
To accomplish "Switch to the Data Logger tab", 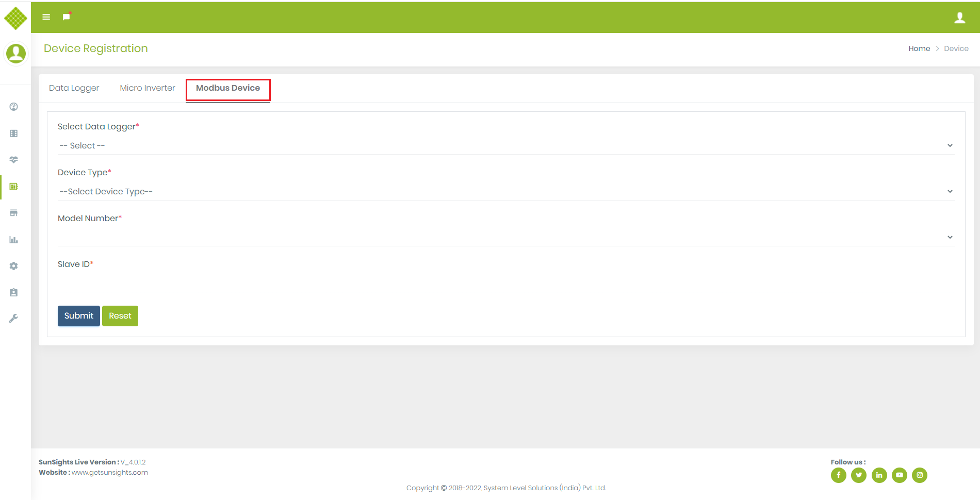I will (x=74, y=88).
